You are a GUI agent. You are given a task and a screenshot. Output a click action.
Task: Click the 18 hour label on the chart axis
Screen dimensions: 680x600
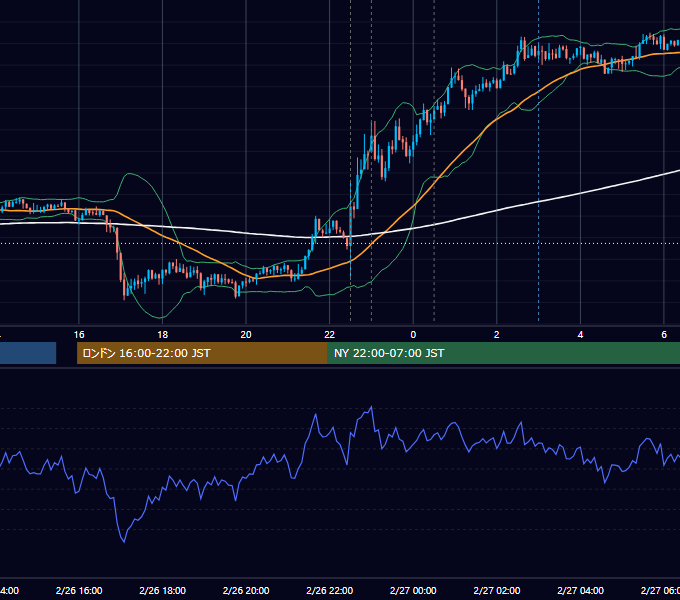point(162,335)
